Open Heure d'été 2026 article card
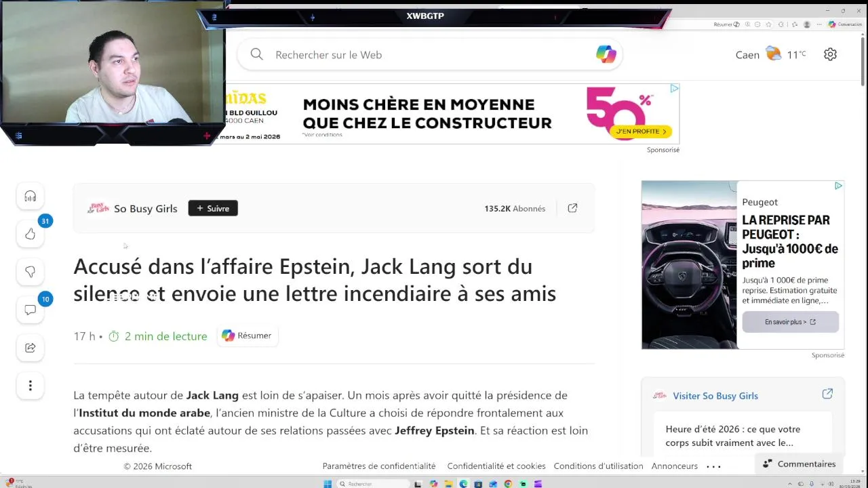The height and width of the screenshot is (488, 868). (743, 436)
